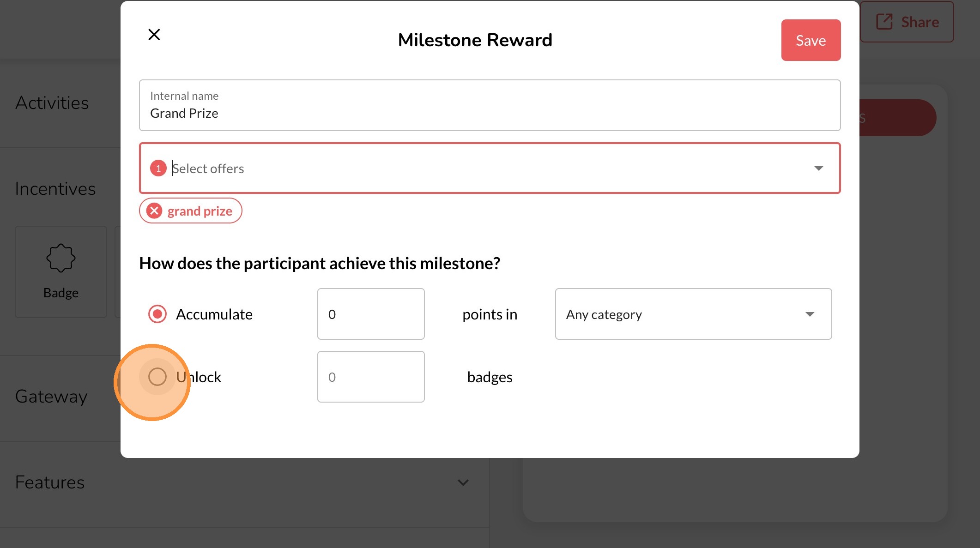The width and height of the screenshot is (980, 548).
Task: Save the milestone reward
Action: [x=811, y=40]
